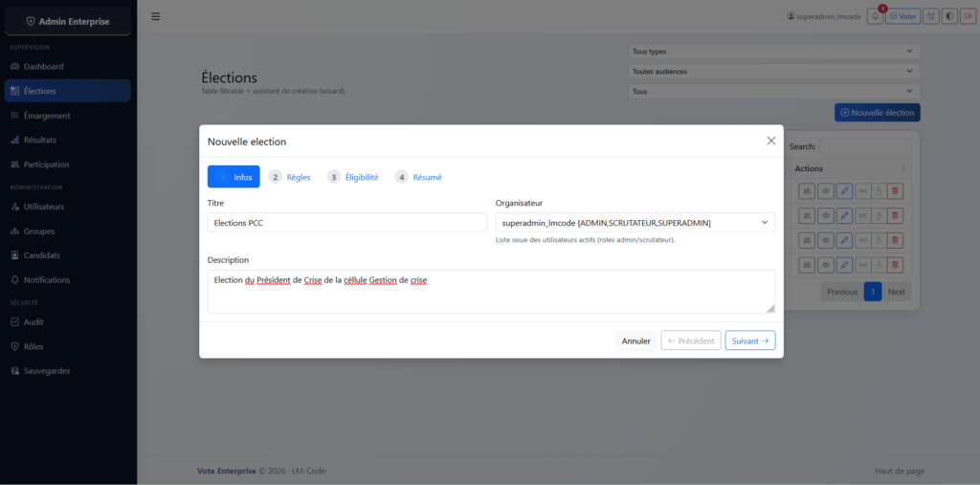Click the hamburger menu icon
Screen dimensions: 980x485
(x=156, y=16)
